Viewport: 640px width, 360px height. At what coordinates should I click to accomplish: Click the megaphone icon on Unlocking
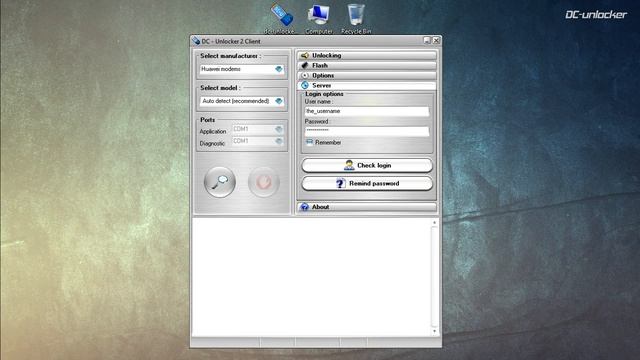click(x=304, y=55)
